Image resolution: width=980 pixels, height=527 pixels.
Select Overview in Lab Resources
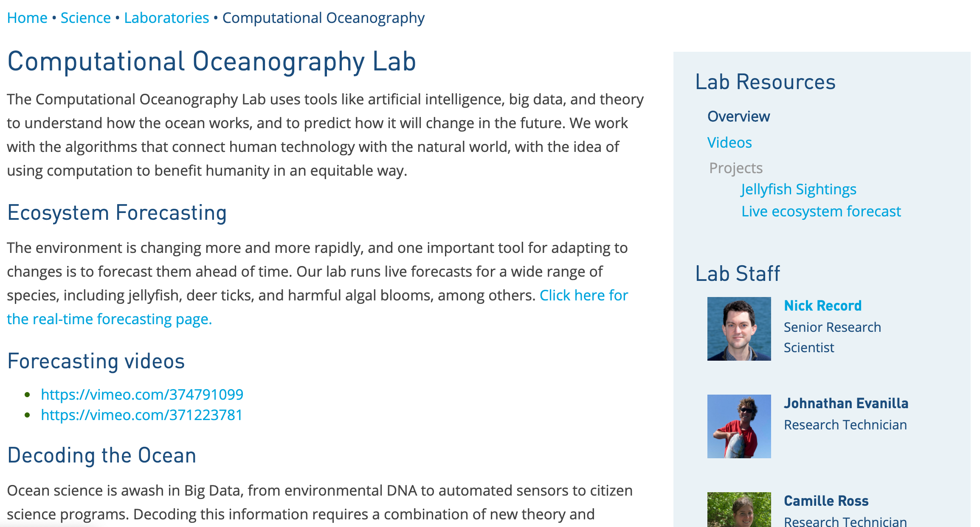(x=738, y=116)
